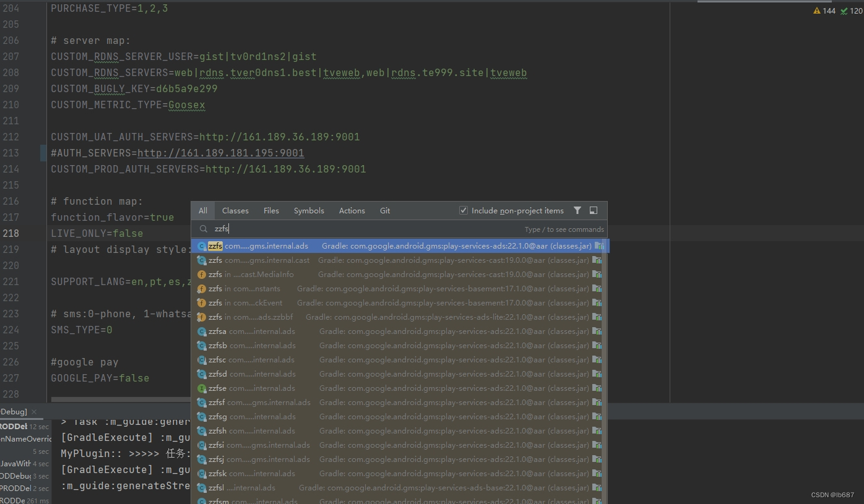Click class icon of highlighted zzfs result
This screenshot has height=504, width=864.
click(201, 246)
